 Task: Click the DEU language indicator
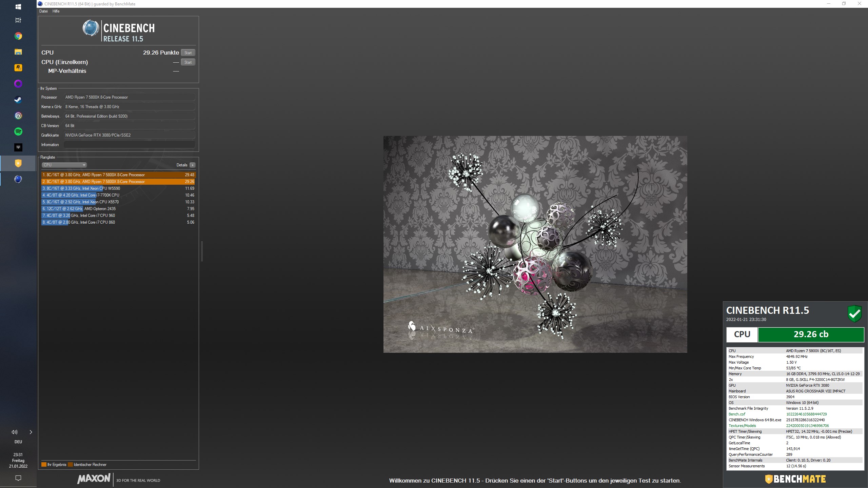(18, 442)
